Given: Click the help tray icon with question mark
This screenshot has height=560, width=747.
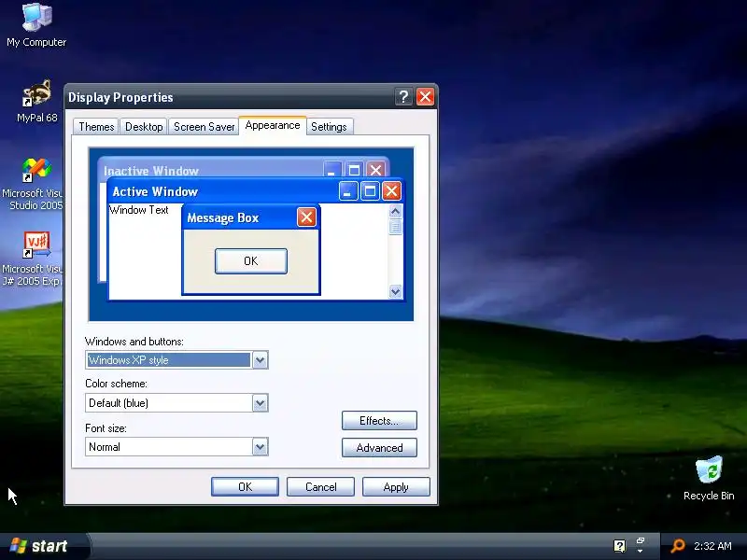Looking at the screenshot, I should pos(619,546).
